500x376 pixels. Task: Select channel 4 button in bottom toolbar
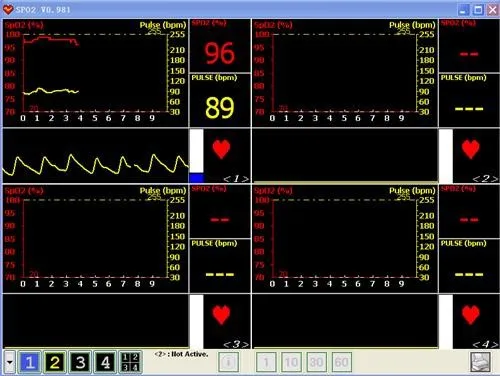105,362
